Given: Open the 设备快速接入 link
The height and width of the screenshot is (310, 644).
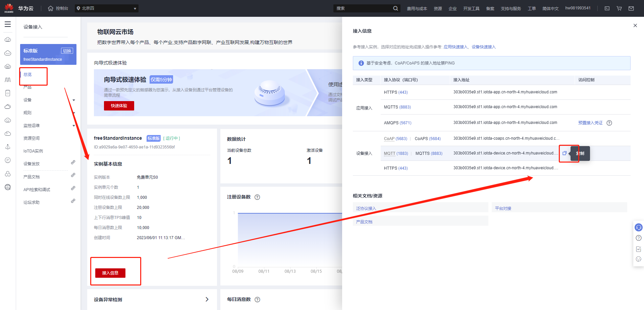Looking at the screenshot, I should [x=484, y=47].
